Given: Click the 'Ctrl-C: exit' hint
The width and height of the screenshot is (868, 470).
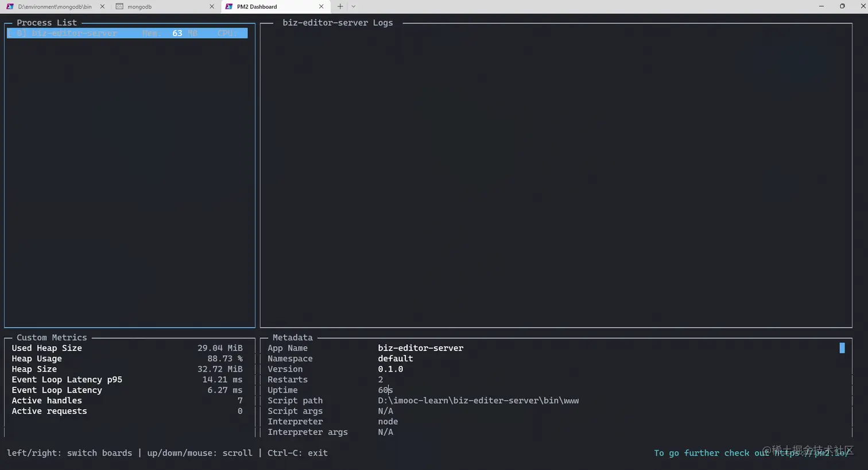Looking at the screenshot, I should point(297,453).
